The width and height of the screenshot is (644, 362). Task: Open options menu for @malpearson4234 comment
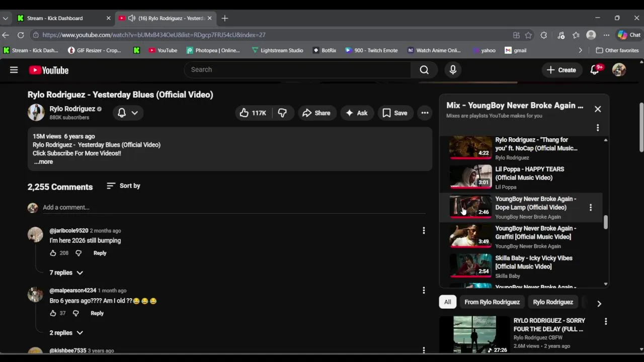tap(424, 290)
